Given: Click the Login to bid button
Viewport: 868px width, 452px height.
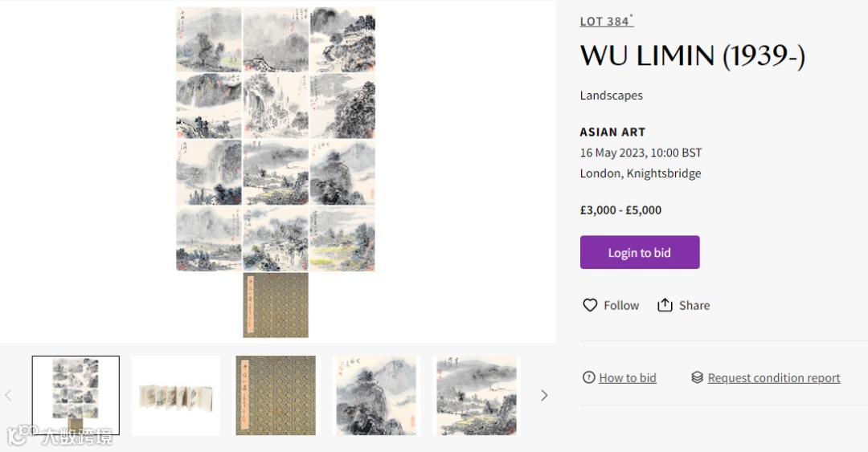Looking at the screenshot, I should (640, 252).
